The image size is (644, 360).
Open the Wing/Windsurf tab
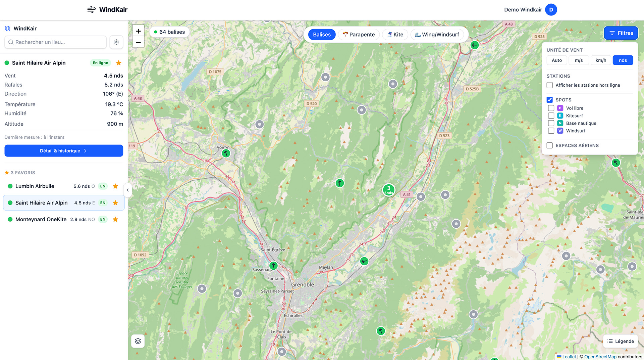pyautogui.click(x=437, y=35)
